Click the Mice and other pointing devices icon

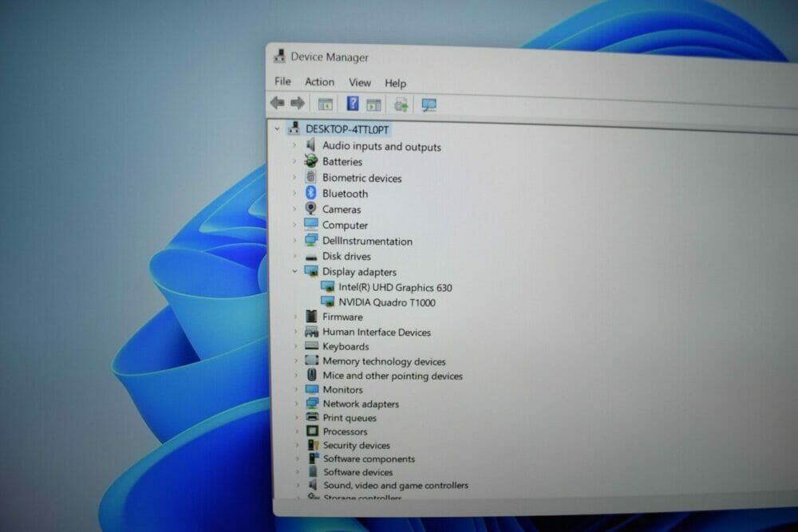pos(312,375)
